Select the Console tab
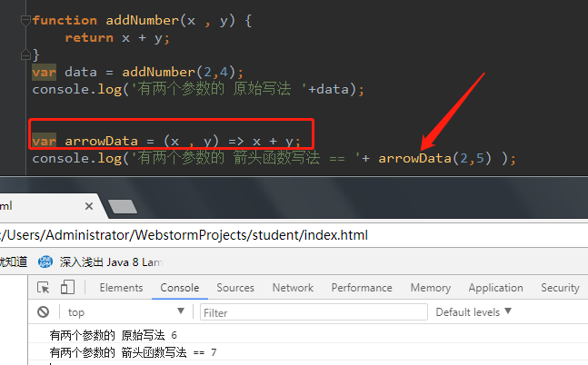Image resolution: width=588 pixels, height=365 pixels. (180, 288)
